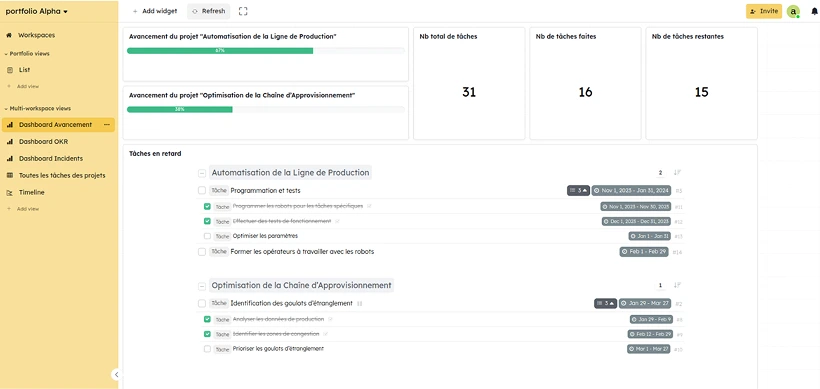
Task: Open the user avatar icon
Action: [793, 12]
